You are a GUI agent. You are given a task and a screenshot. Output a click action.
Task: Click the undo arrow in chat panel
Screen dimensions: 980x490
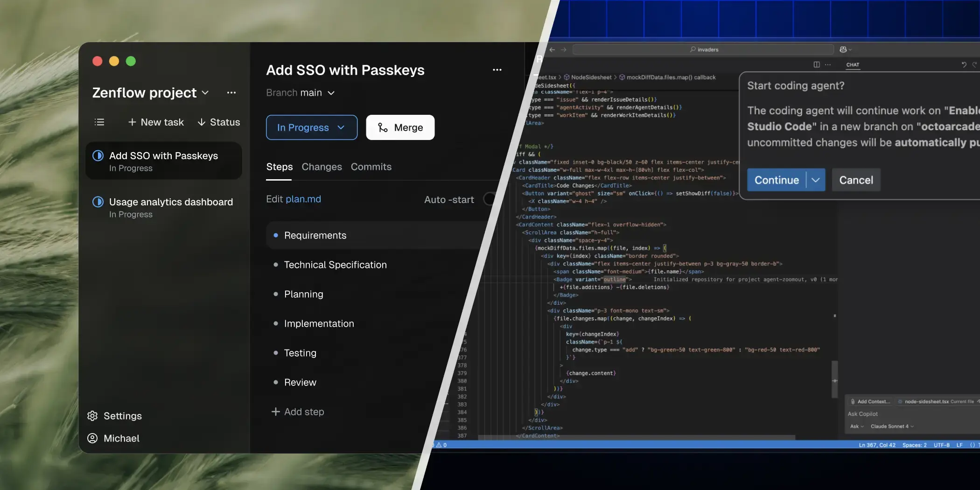pos(964,65)
